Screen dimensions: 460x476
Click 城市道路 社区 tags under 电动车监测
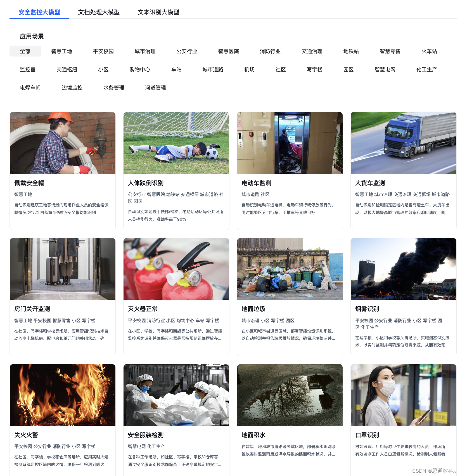coord(255,194)
